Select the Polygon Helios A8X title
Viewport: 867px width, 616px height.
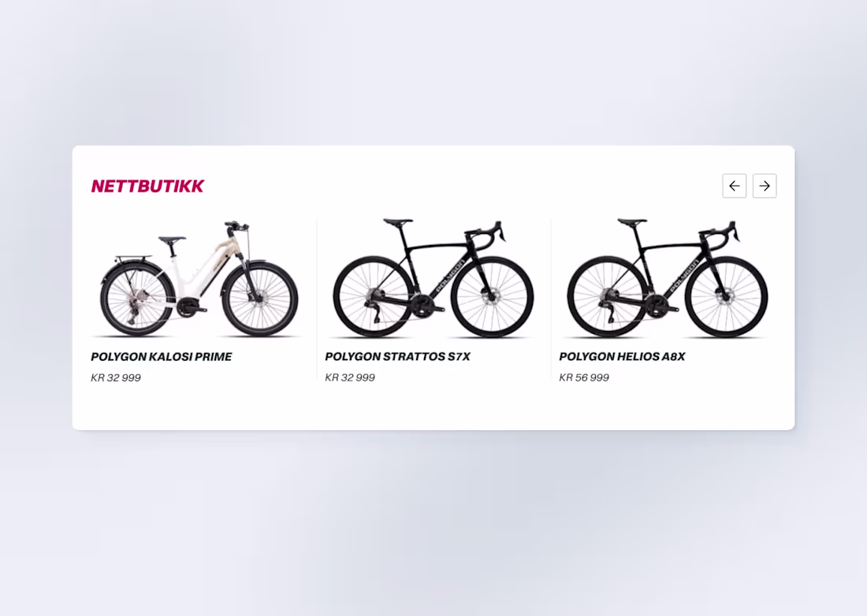(622, 357)
